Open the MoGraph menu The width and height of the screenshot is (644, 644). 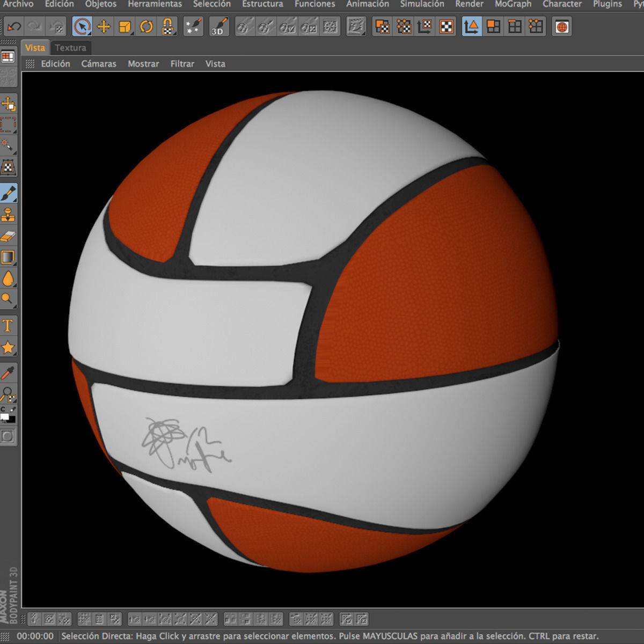[513, 4]
